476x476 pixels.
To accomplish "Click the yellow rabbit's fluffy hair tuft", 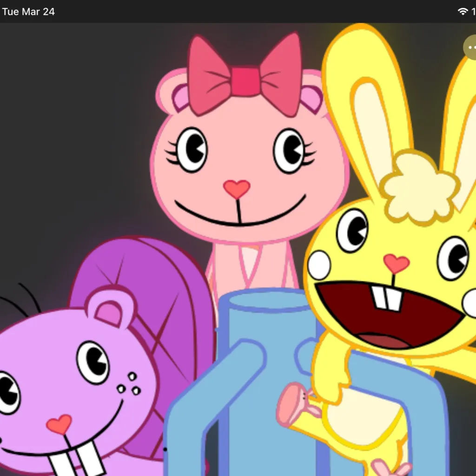I will click(x=418, y=186).
